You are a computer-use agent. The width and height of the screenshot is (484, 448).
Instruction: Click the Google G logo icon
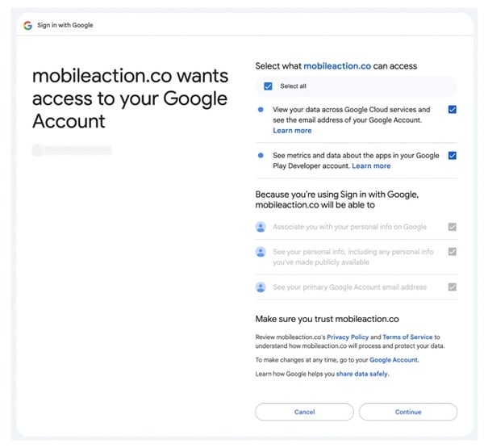point(27,25)
